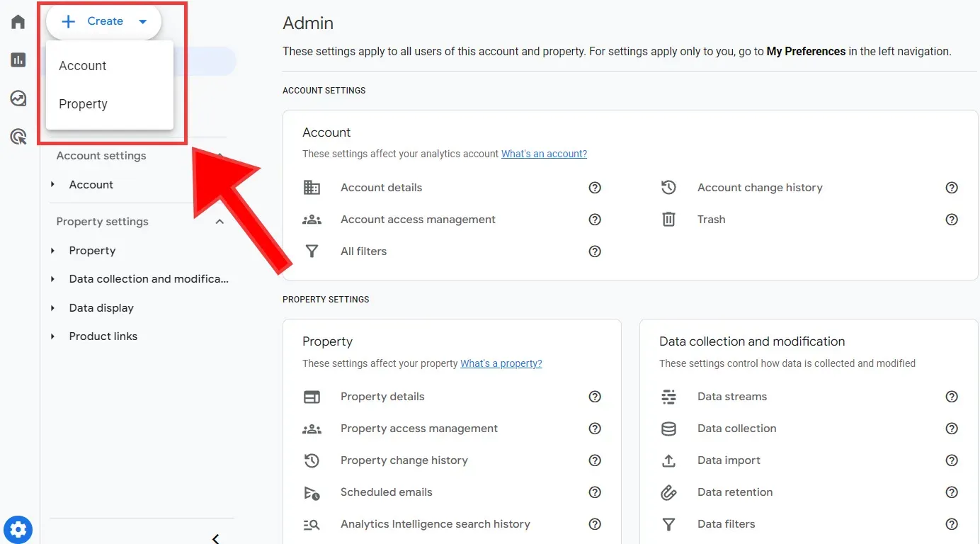Screen dimensions: 980x544
Task: Open help for Data retention
Action: (x=952, y=492)
